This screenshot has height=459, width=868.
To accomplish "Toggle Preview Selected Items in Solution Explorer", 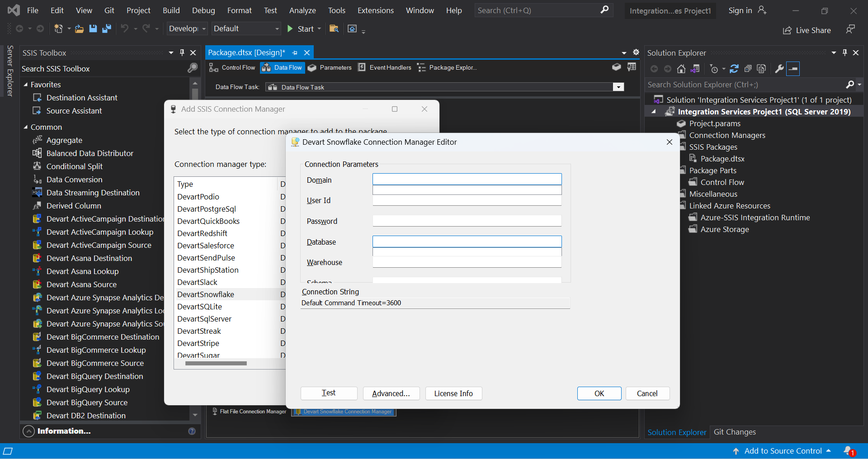I will tap(794, 68).
